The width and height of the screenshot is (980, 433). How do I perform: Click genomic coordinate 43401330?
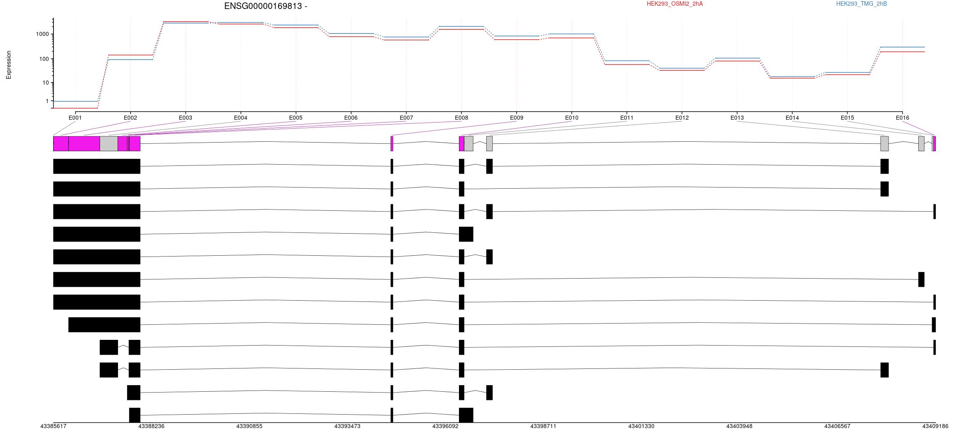(x=641, y=426)
